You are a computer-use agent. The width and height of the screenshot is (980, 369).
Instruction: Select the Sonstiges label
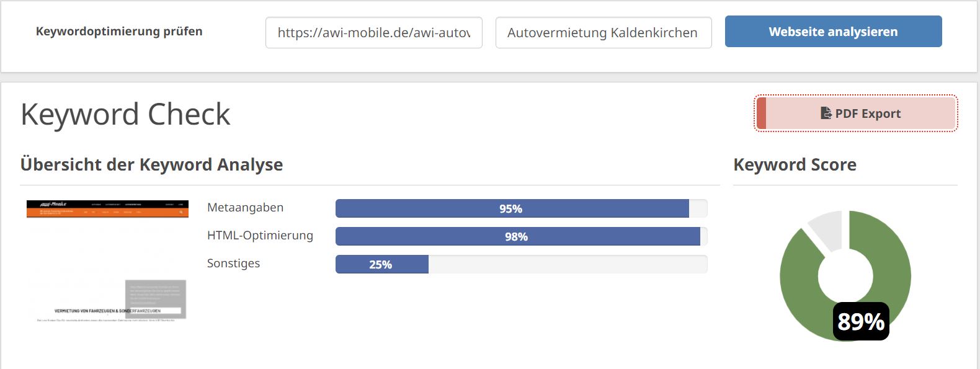coord(234,264)
